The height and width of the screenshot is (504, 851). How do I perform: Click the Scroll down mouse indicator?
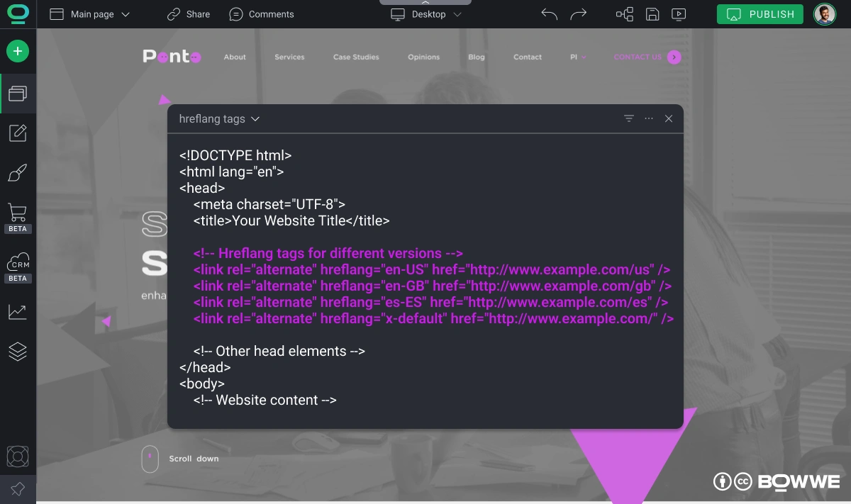150,459
